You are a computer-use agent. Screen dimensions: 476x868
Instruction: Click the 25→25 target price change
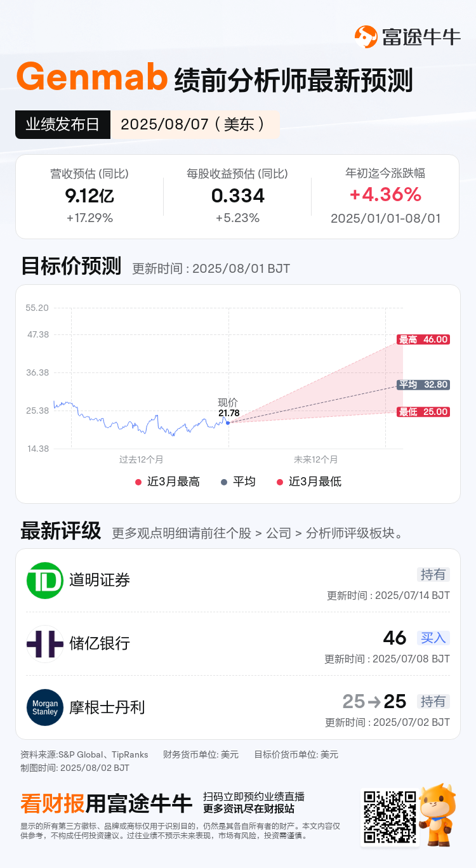point(374,701)
